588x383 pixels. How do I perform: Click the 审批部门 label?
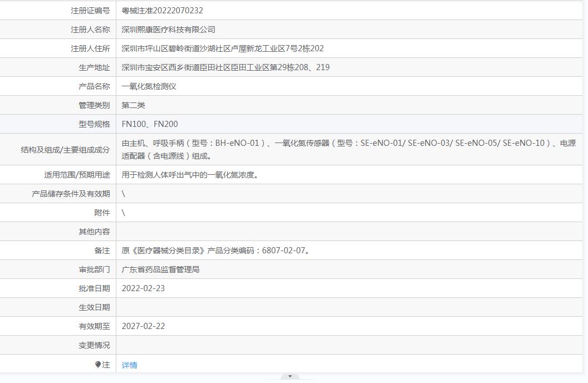[94, 269]
